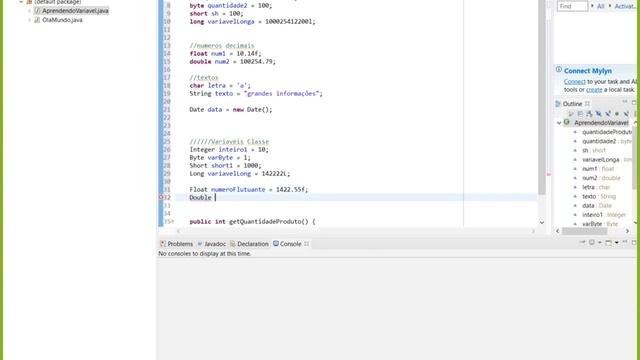This screenshot has height=360, width=640.
Task: Click Outline horizontal scrollbar left arrow
Action: 558,231
